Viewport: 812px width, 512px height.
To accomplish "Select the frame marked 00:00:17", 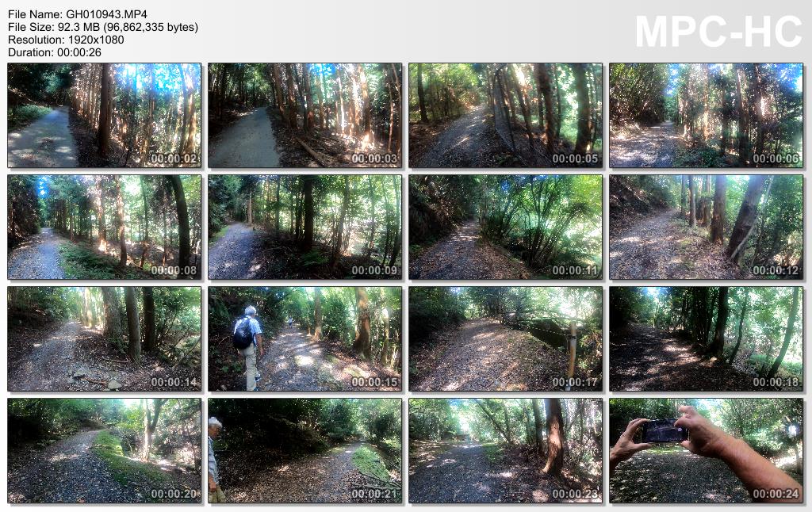I will coord(505,339).
